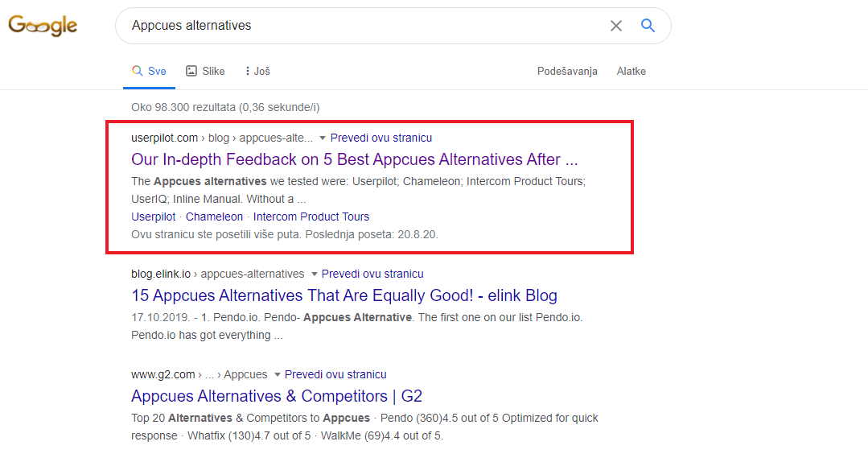Clear search text with the X icon
The height and width of the screenshot is (458, 868).
(x=616, y=26)
